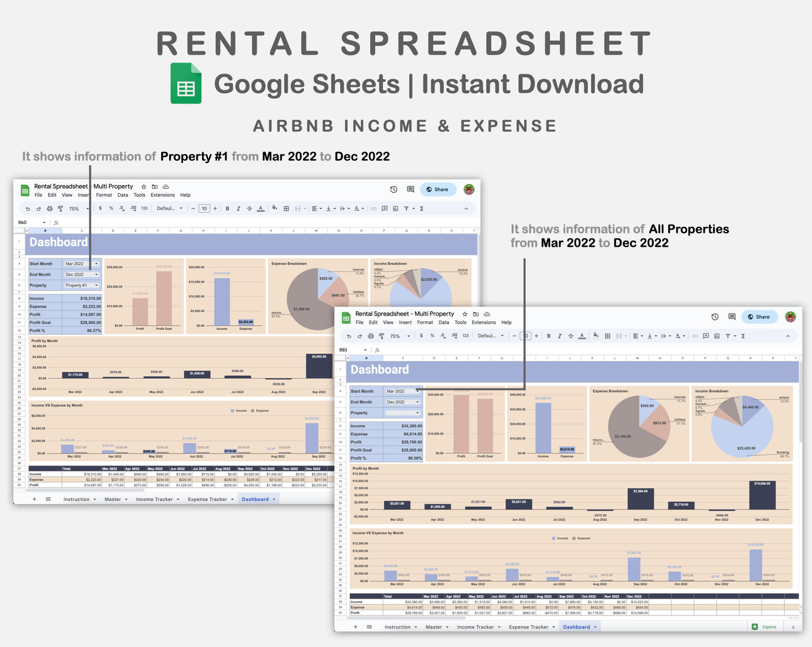Click the Share button

point(438,189)
